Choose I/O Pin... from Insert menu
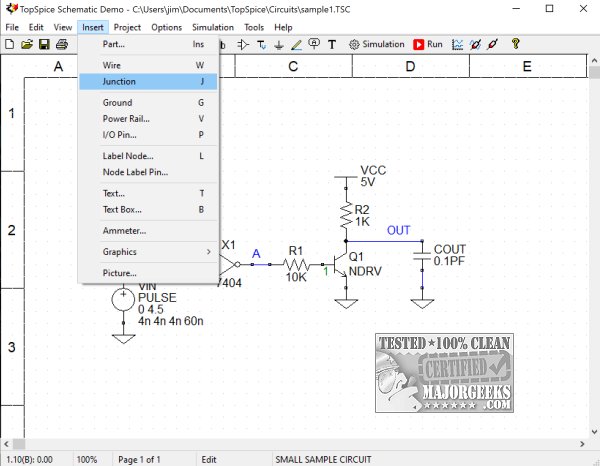 tap(148, 135)
